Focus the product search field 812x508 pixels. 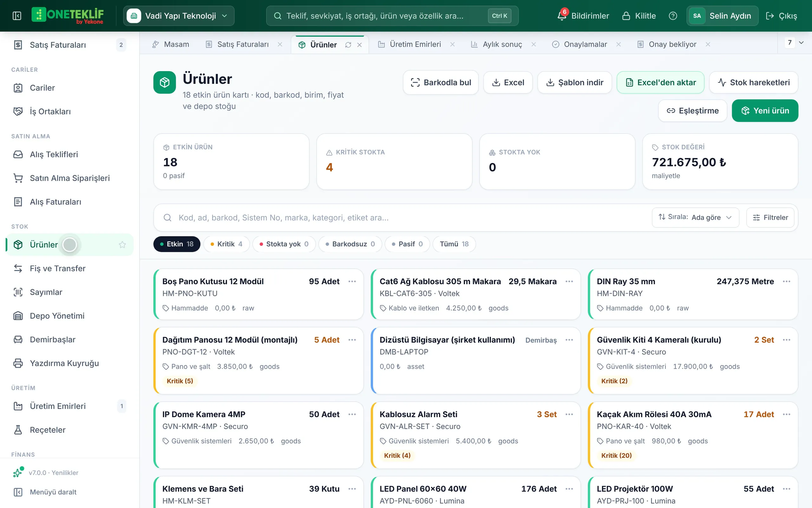pyautogui.click(x=403, y=218)
